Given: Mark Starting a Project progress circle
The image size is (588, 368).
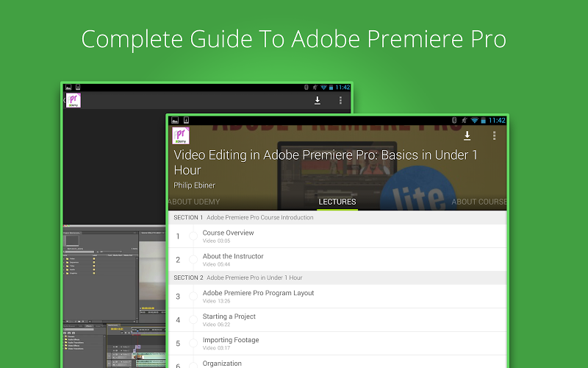Looking at the screenshot, I should point(193,320).
